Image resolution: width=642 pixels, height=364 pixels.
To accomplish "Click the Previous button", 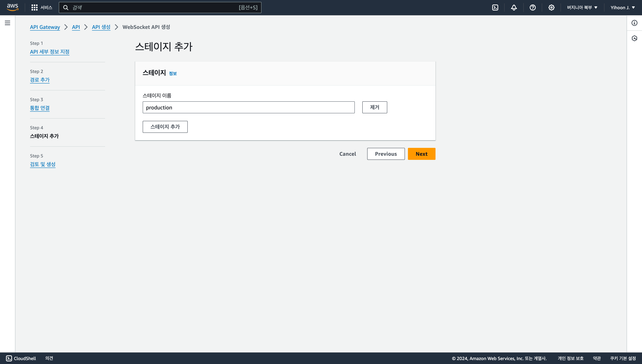I will pos(386,154).
